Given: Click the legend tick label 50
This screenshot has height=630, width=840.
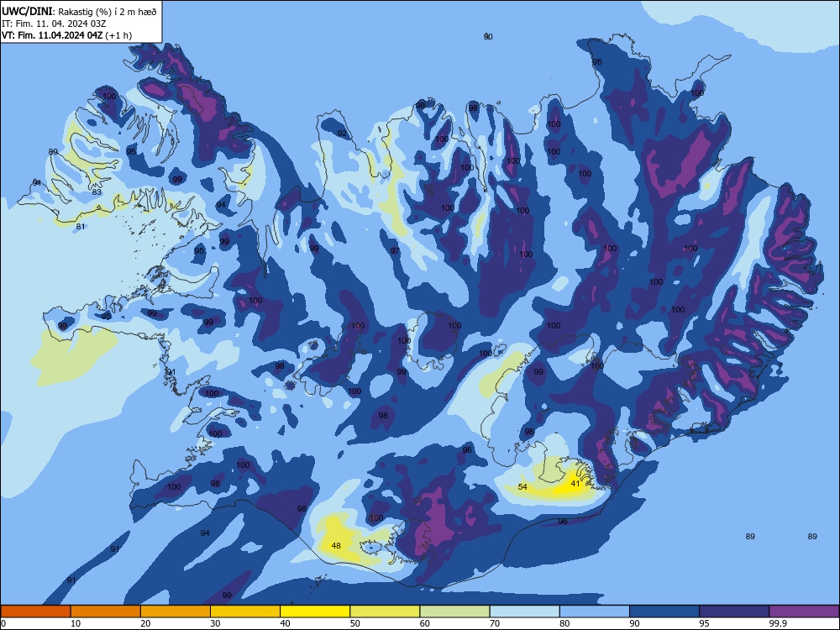Looking at the screenshot, I should 355,623.
